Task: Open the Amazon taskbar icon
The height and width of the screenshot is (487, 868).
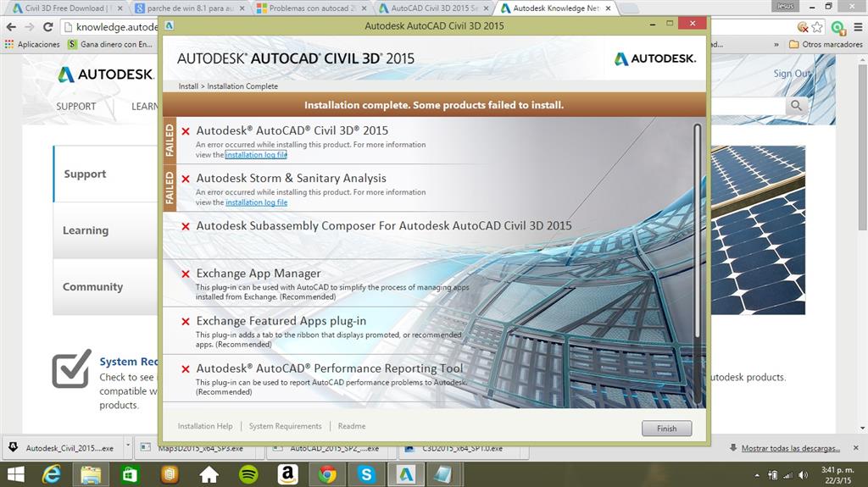Action: [287, 475]
